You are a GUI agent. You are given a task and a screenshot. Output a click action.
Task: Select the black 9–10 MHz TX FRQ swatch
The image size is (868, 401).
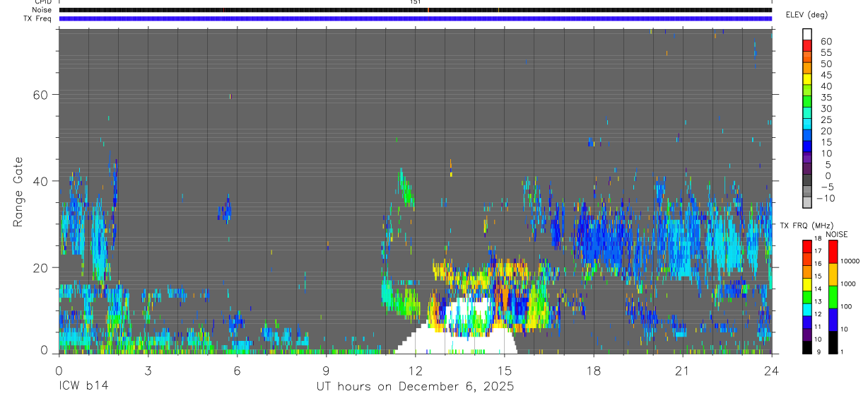point(807,347)
